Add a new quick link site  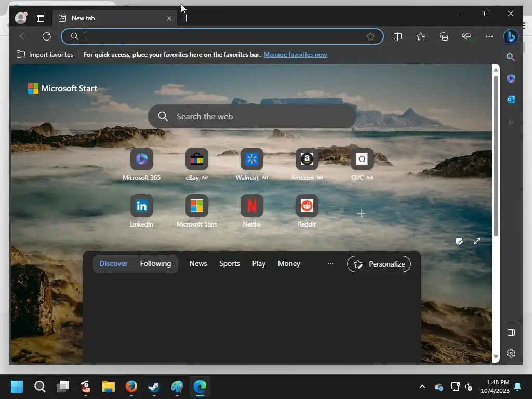pyautogui.click(x=362, y=214)
